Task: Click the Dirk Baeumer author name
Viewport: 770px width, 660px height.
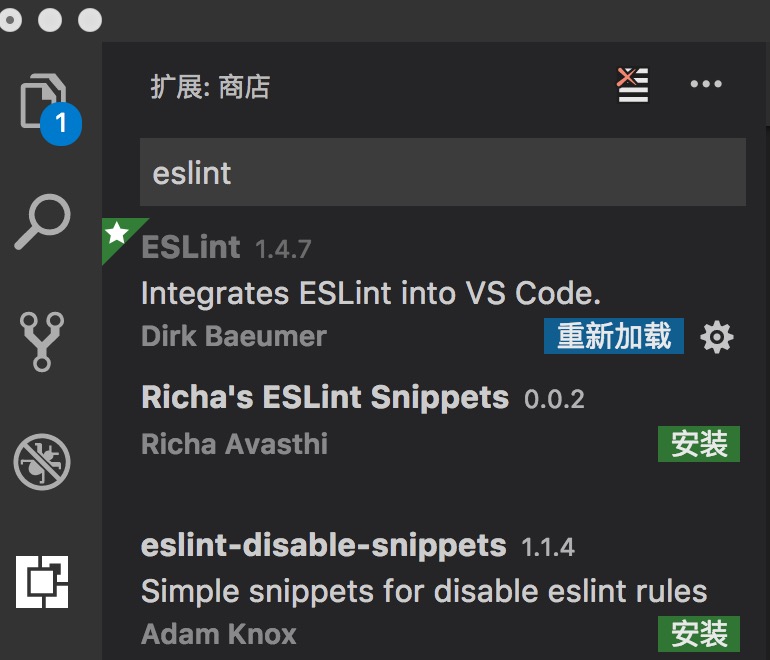Action: (234, 336)
